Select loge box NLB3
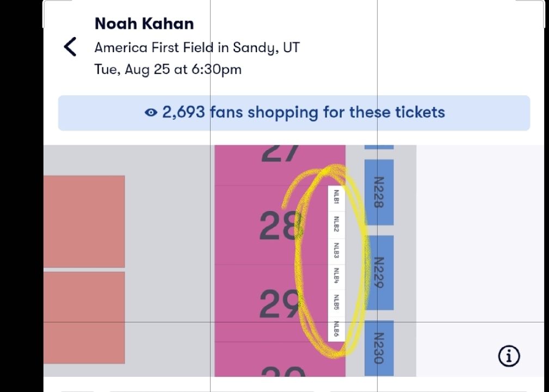Image resolution: width=549 pixels, height=392 pixels. 336,251
